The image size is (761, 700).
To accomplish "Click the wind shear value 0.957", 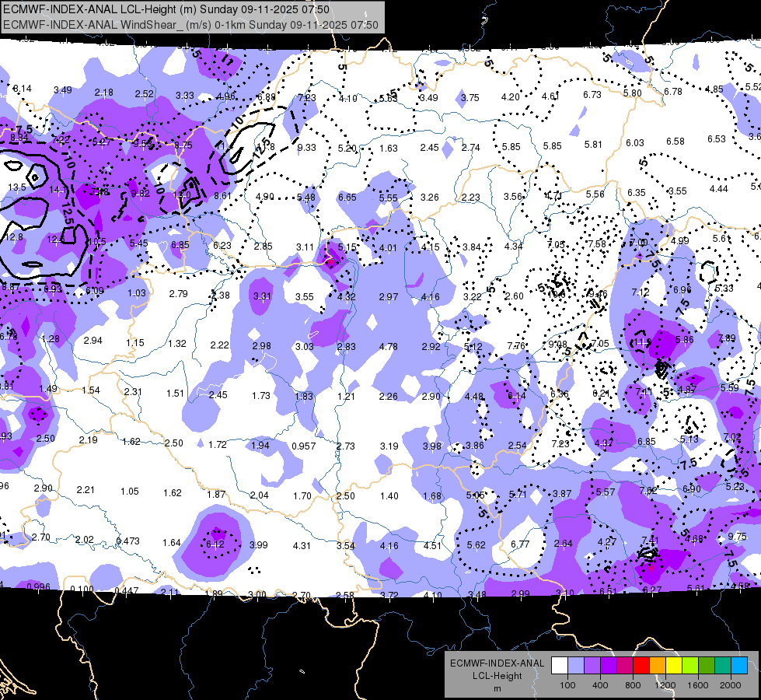I will (303, 446).
